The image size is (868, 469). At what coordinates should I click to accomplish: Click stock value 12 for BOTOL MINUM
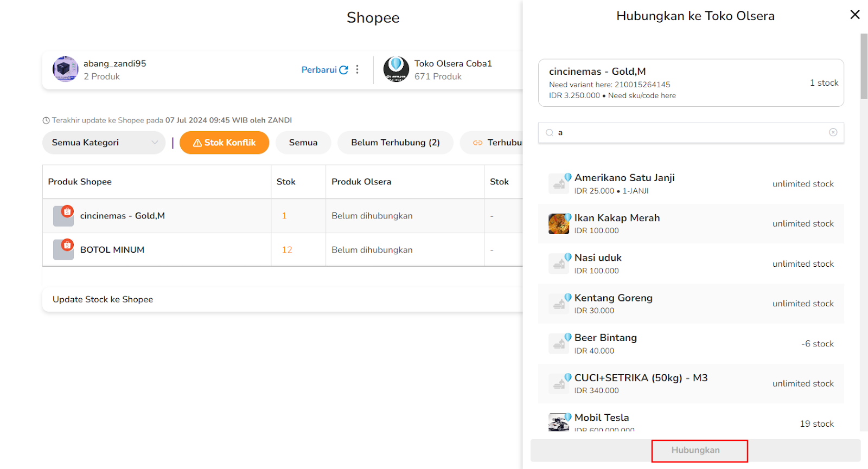(x=287, y=250)
